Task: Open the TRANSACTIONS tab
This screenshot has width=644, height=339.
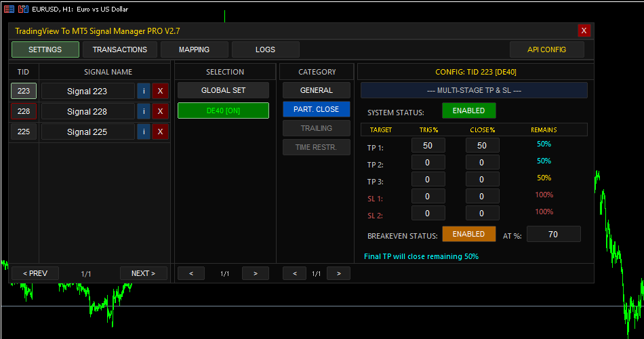Action: pos(120,49)
